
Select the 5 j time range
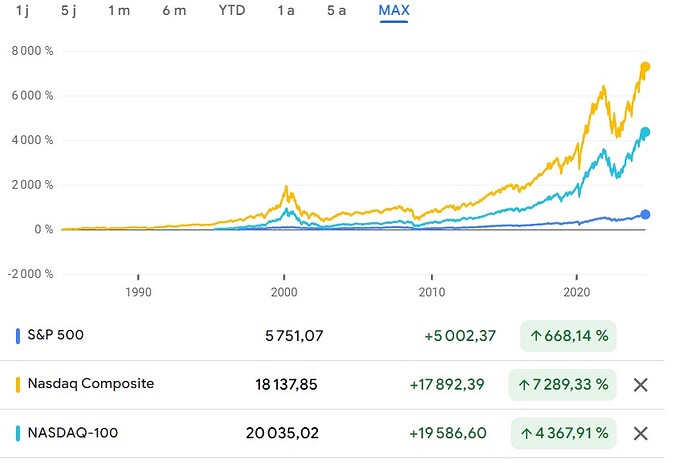[68, 10]
